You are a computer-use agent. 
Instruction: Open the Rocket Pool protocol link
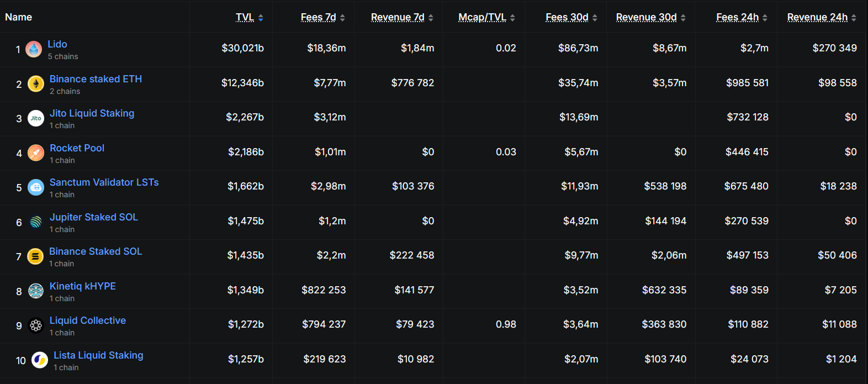click(77, 148)
